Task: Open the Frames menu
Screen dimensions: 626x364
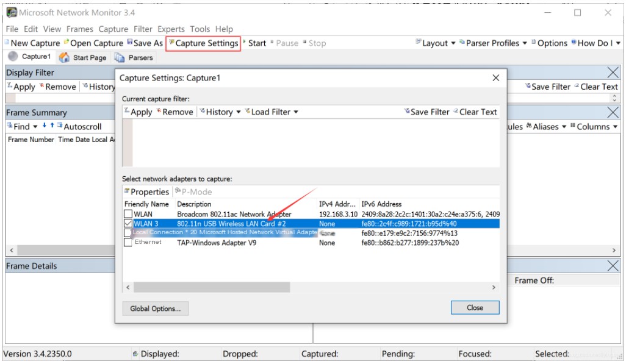Action: tap(80, 29)
